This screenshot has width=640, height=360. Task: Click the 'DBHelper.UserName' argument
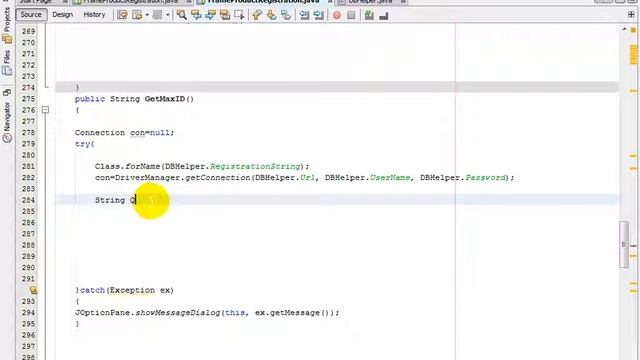click(367, 178)
